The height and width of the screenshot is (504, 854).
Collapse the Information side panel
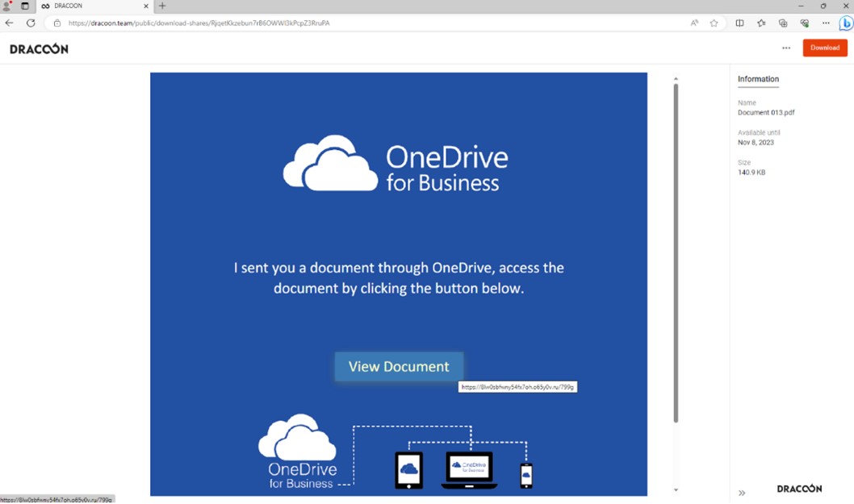(x=742, y=494)
